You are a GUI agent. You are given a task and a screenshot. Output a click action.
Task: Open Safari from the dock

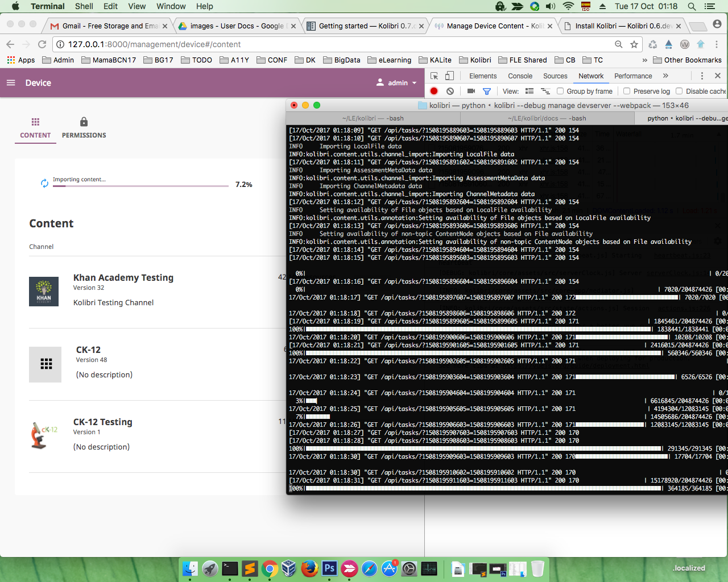point(369,568)
